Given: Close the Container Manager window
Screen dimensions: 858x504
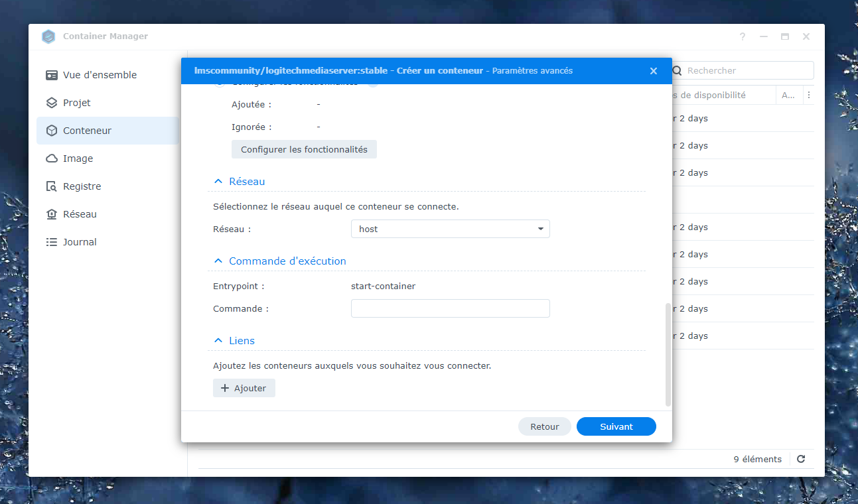Looking at the screenshot, I should (806, 36).
